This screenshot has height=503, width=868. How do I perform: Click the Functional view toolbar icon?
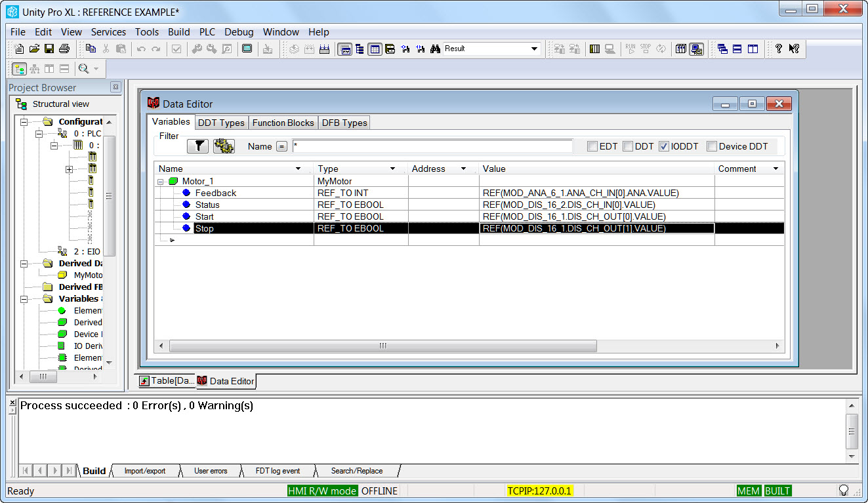[x=34, y=68]
